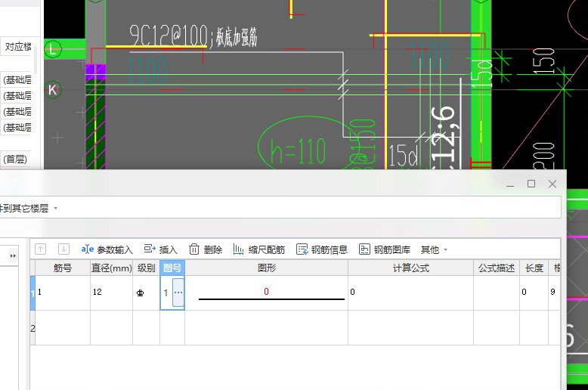
Task: Click axis bubble K in drawing
Action: [53, 90]
